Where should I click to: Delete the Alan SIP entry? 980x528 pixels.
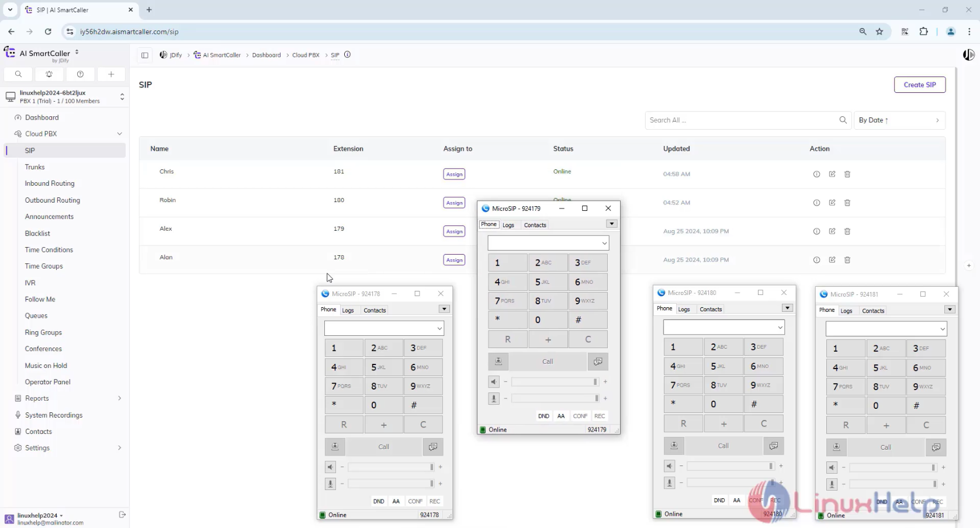(x=847, y=260)
